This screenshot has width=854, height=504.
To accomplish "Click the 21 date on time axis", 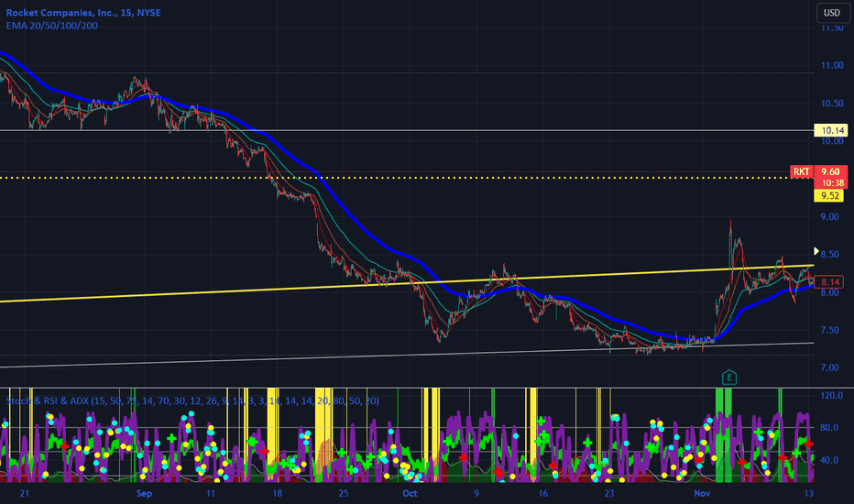I will pyautogui.click(x=24, y=493).
